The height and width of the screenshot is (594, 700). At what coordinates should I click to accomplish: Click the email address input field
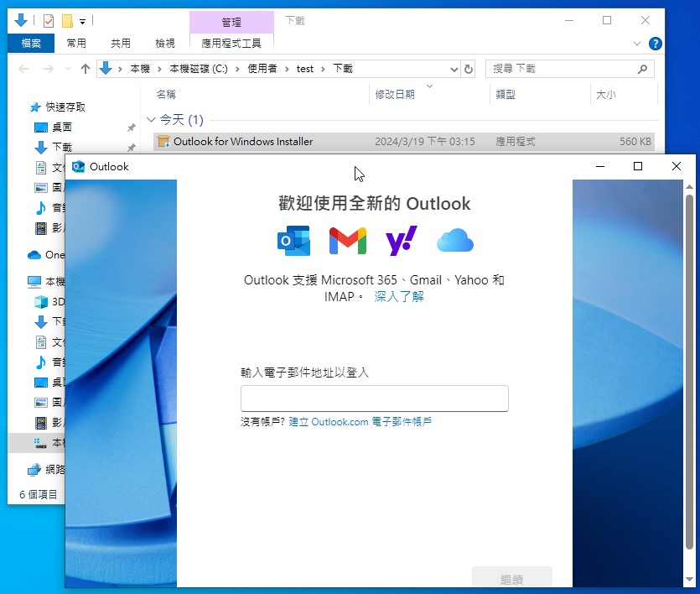pos(374,399)
